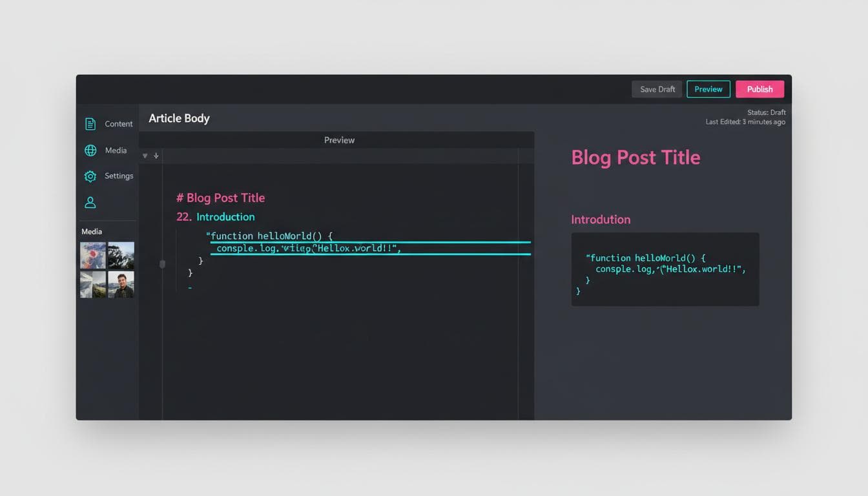Switch to the Preview tab above the editor
The image size is (868, 496).
(x=339, y=140)
